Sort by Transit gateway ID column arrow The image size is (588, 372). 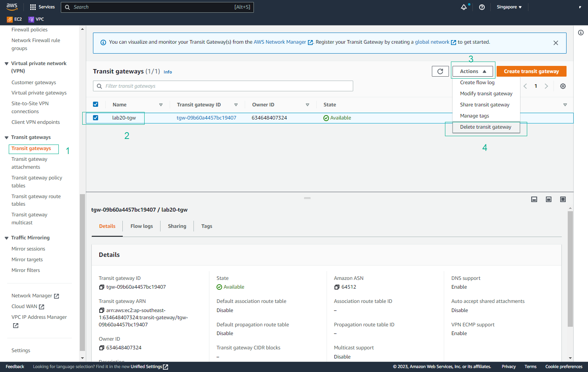[236, 105]
